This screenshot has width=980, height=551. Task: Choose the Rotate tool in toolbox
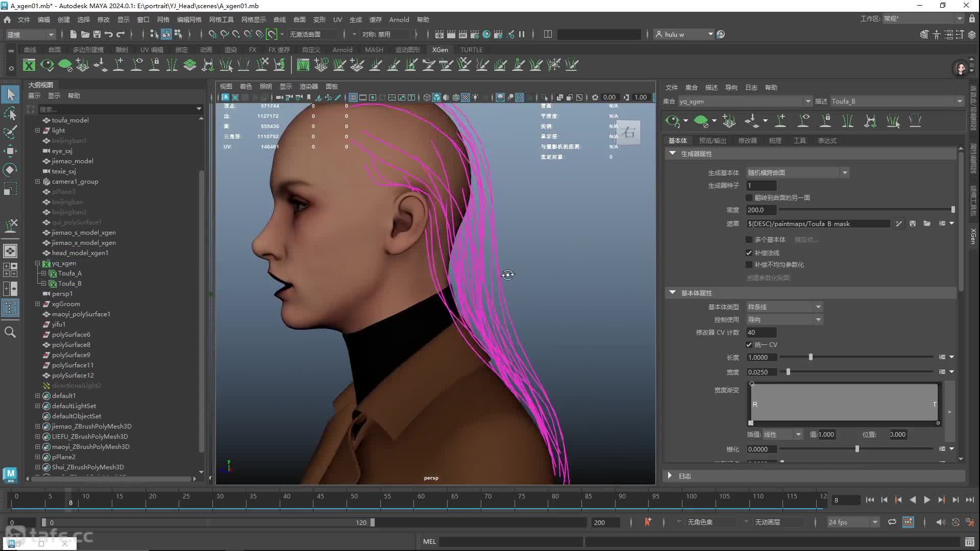tap(11, 169)
